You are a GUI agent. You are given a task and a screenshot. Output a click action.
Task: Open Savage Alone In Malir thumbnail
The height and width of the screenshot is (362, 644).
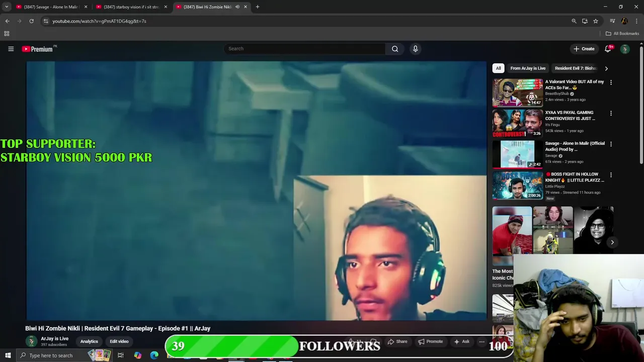click(518, 154)
